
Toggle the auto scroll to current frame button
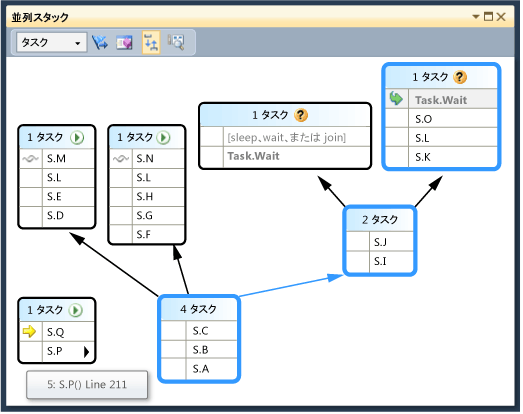[x=151, y=42]
